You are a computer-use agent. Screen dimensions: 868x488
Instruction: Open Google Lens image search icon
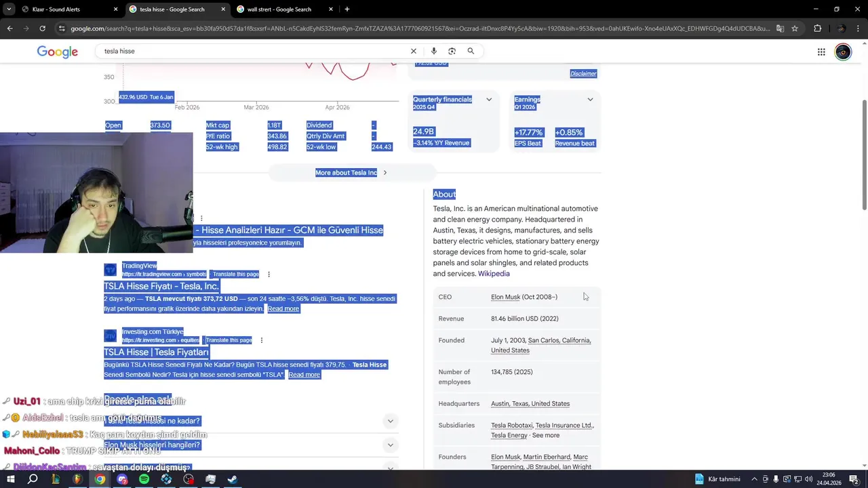click(452, 51)
